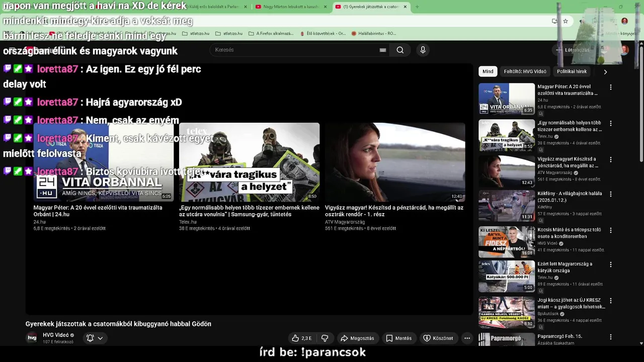Screen dimensions: 644x362
Task: Open sidebar thumbnail for Kékfény - A világbajnok halála
Action: point(507,206)
